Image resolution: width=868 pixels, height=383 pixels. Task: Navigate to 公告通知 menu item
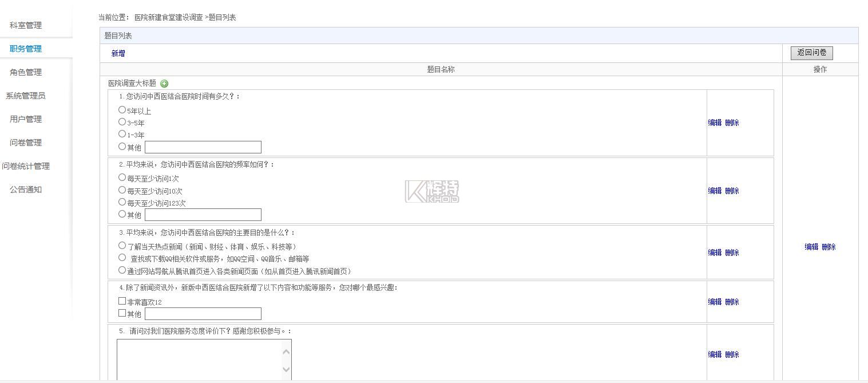tap(26, 189)
